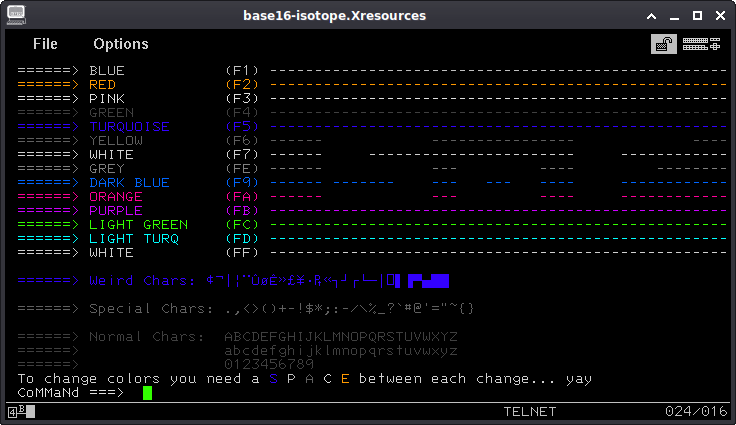Click the TELNET status indicator

click(x=530, y=412)
